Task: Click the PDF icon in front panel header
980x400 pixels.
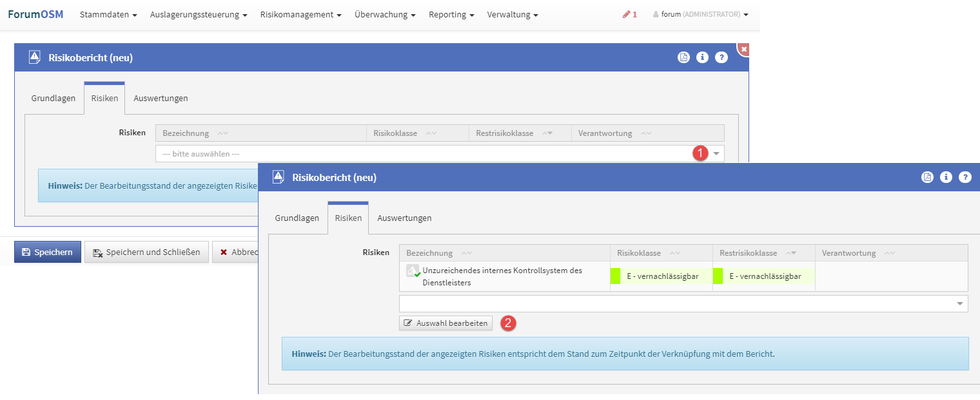Action: point(927,177)
